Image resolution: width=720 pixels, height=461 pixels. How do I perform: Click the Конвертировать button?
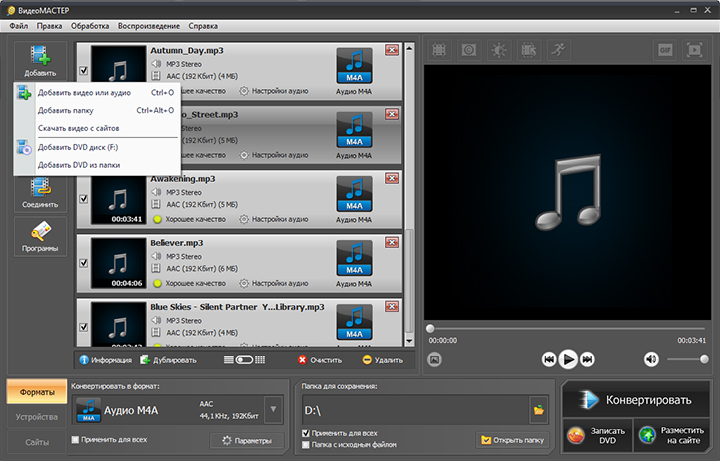(636, 400)
